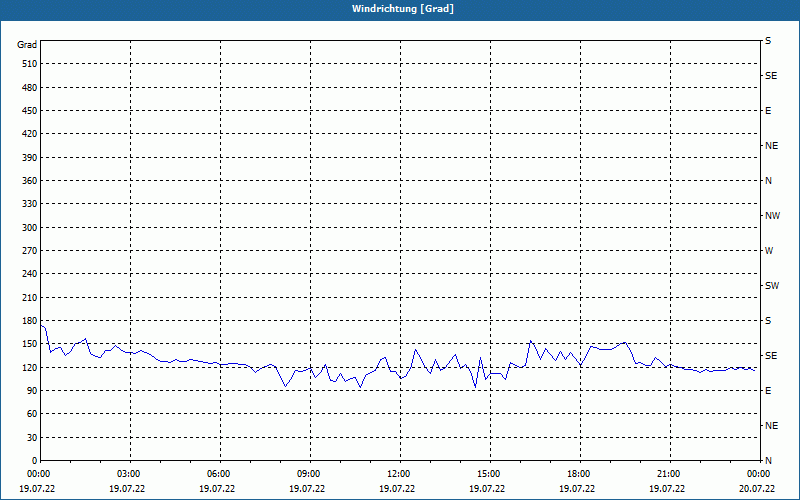The image size is (800, 500).
Task: Click the 180 y-axis tick label
Action: click(29, 321)
